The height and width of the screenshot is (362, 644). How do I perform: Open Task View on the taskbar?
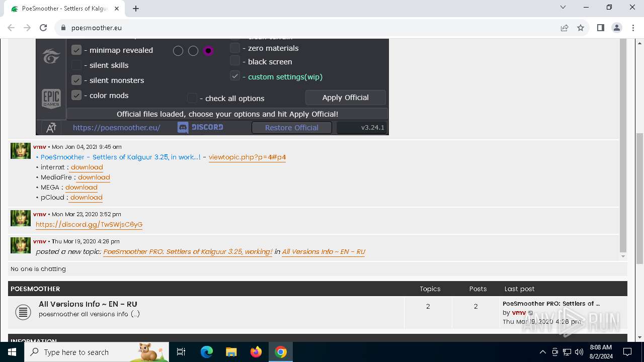[181, 352]
